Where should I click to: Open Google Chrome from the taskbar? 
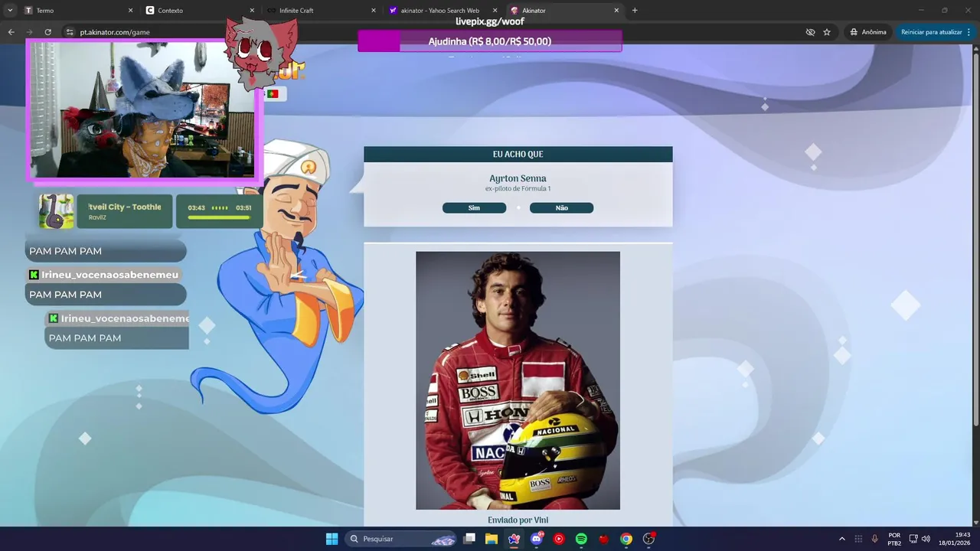(626, 539)
